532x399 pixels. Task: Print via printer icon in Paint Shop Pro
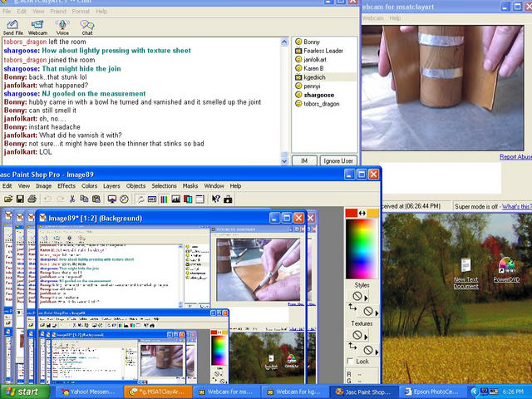click(x=32, y=199)
